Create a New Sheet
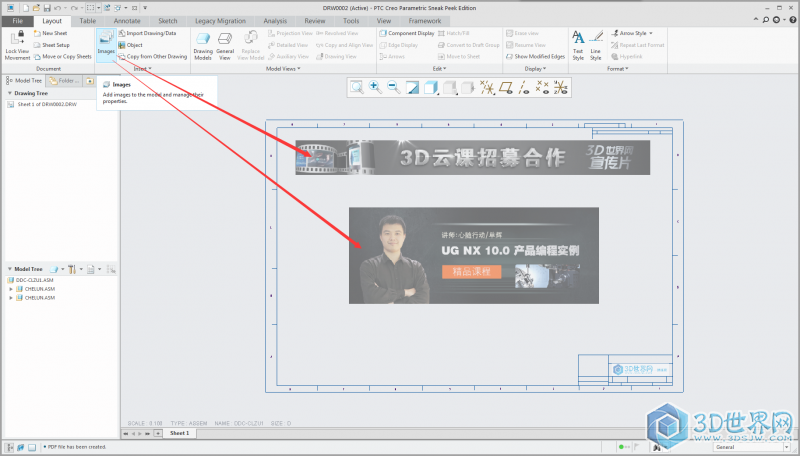 (x=51, y=33)
